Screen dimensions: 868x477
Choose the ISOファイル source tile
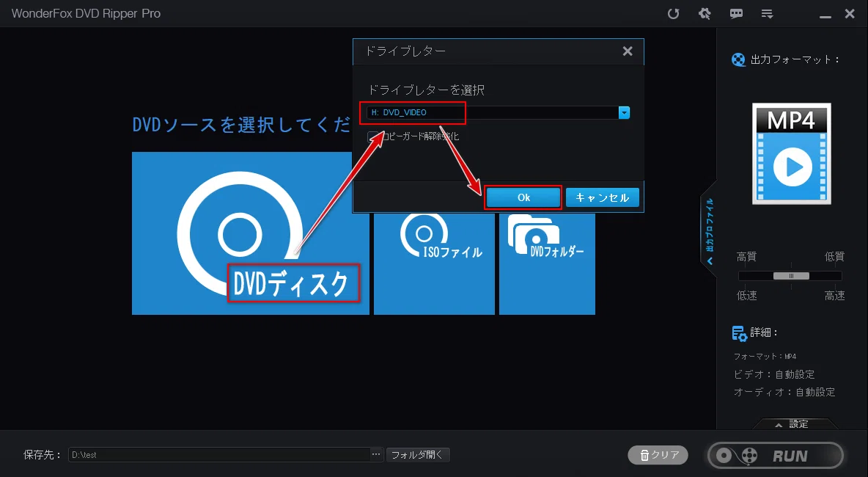click(x=434, y=264)
